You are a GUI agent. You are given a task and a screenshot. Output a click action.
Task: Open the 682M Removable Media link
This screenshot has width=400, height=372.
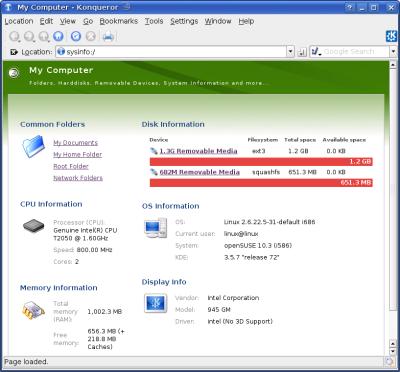click(200, 172)
